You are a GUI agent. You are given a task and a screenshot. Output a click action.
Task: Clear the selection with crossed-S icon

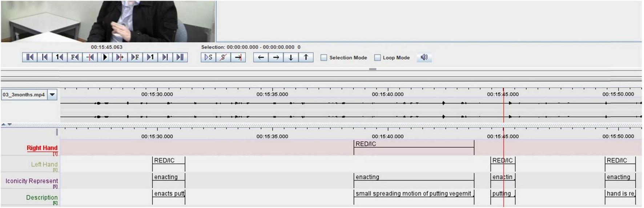(x=223, y=57)
